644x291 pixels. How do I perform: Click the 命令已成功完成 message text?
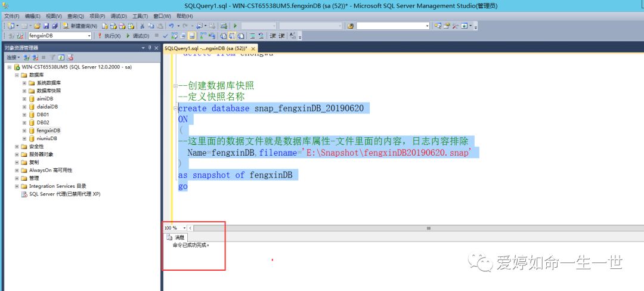coord(191,245)
